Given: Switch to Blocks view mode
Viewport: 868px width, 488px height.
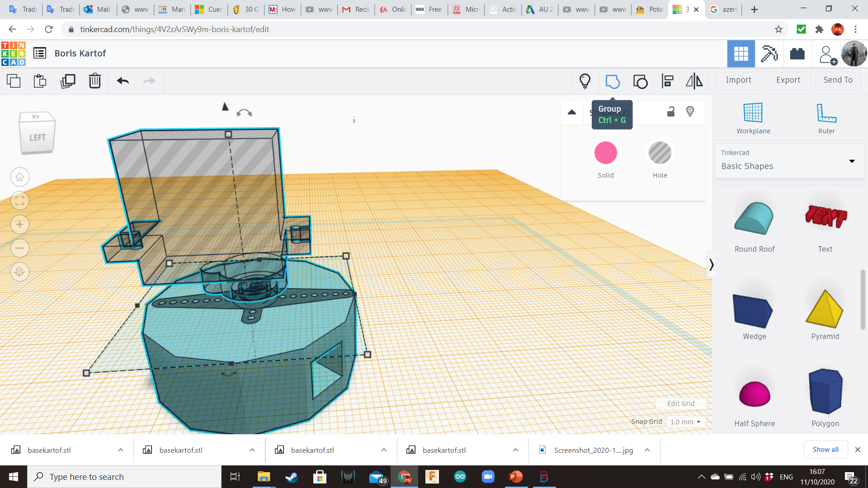Looking at the screenshot, I should (x=769, y=54).
